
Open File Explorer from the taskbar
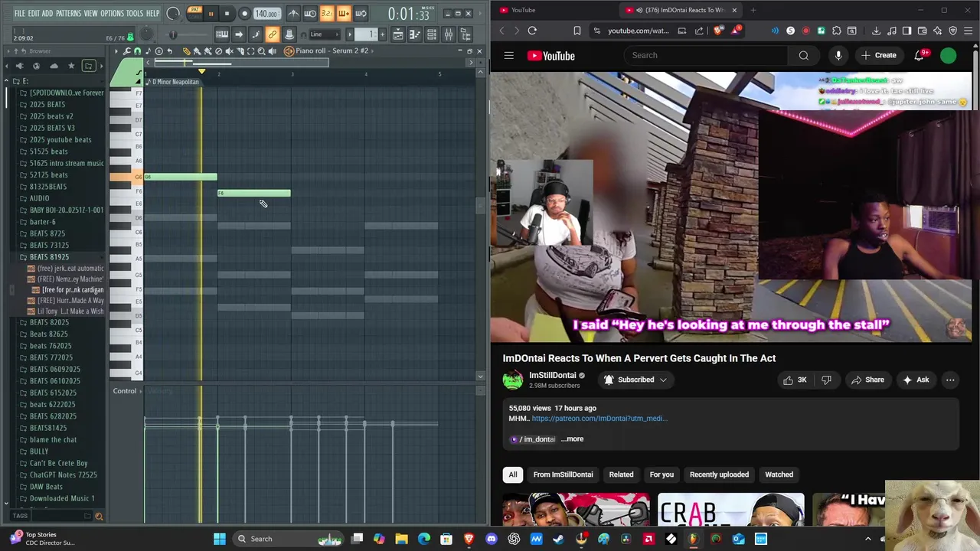point(401,539)
